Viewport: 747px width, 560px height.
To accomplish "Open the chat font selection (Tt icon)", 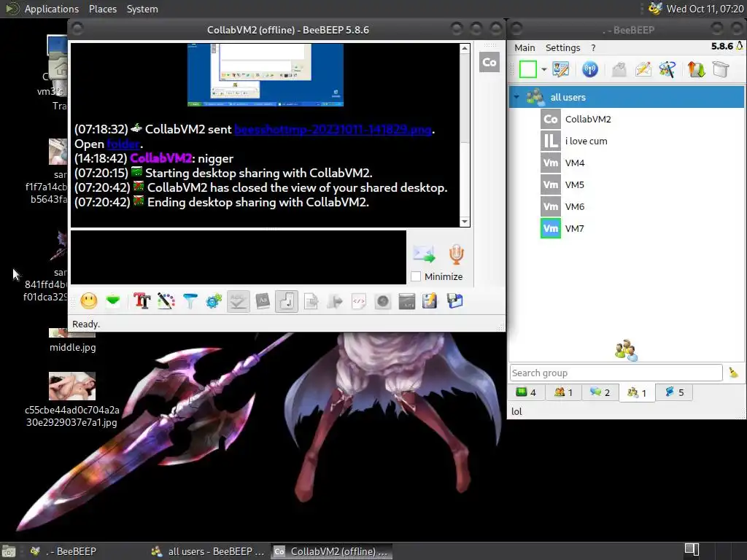I will click(142, 301).
